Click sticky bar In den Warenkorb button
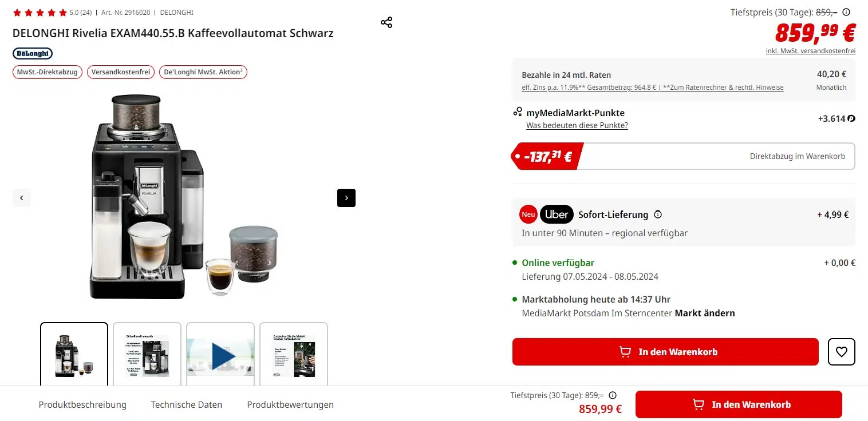 click(x=739, y=404)
